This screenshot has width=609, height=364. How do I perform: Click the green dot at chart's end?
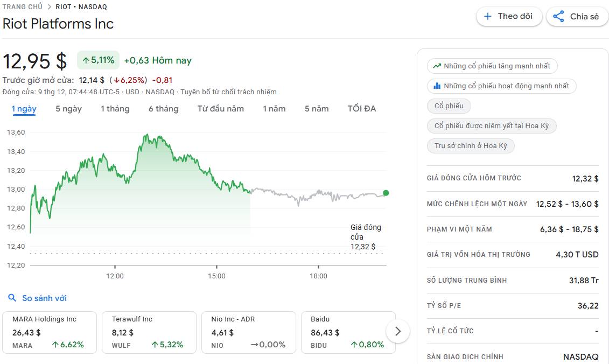click(386, 193)
